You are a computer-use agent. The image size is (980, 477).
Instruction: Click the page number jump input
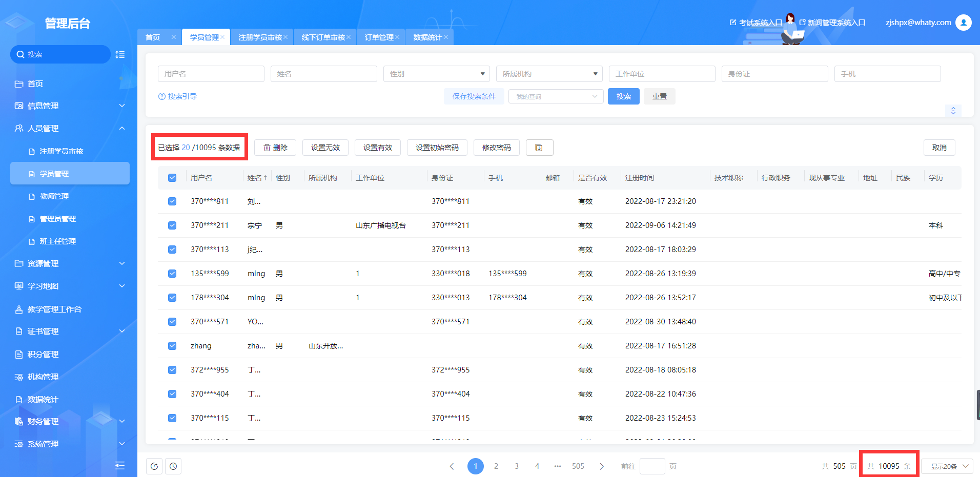coord(652,466)
